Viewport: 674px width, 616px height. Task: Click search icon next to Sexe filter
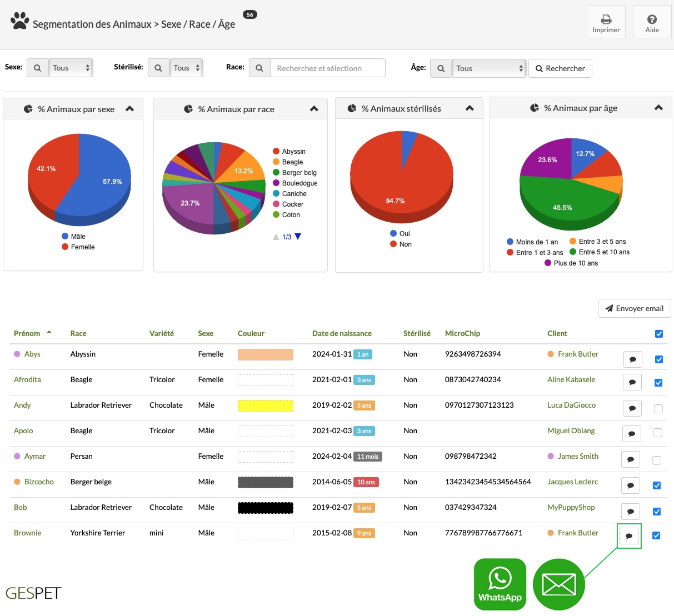(x=37, y=68)
